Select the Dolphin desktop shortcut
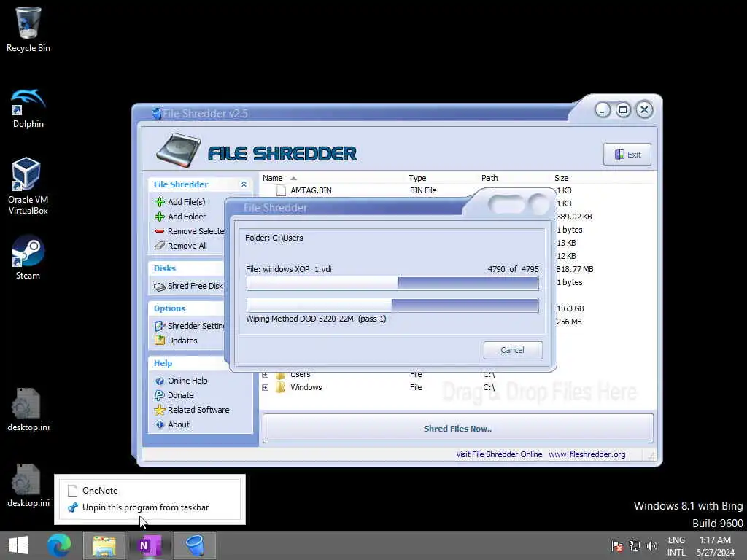The image size is (747, 560). [x=28, y=109]
